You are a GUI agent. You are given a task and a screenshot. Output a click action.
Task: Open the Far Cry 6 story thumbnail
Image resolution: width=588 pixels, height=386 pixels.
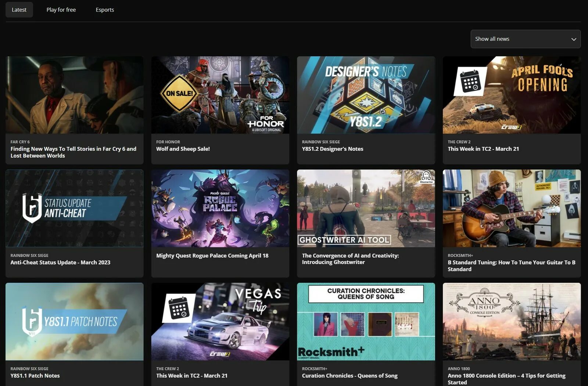point(75,95)
